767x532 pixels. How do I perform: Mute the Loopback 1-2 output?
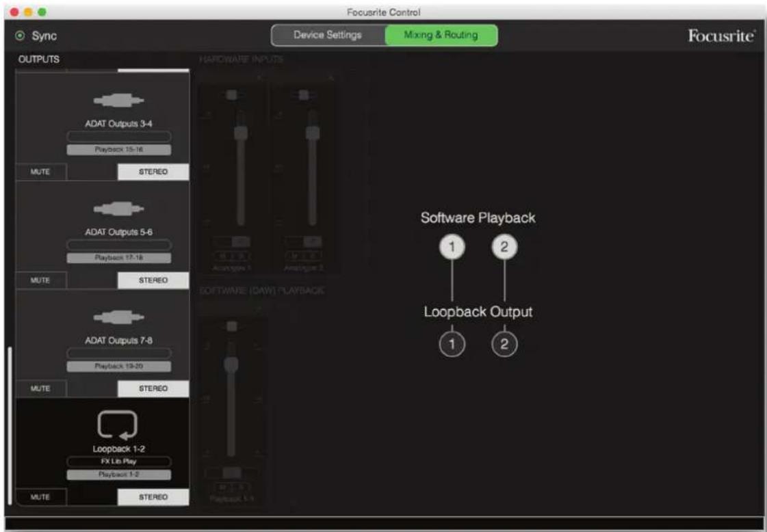pyautogui.click(x=40, y=497)
